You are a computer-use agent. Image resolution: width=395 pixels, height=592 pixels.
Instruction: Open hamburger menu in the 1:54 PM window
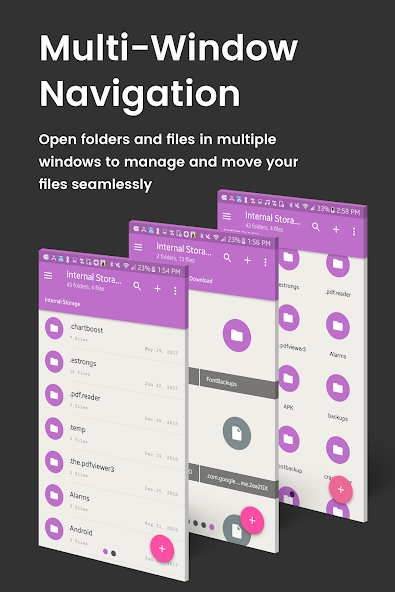[x=48, y=276]
